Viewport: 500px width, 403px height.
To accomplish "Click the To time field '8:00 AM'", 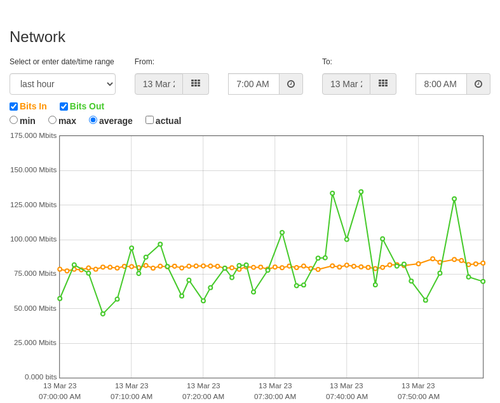I will pyautogui.click(x=441, y=84).
